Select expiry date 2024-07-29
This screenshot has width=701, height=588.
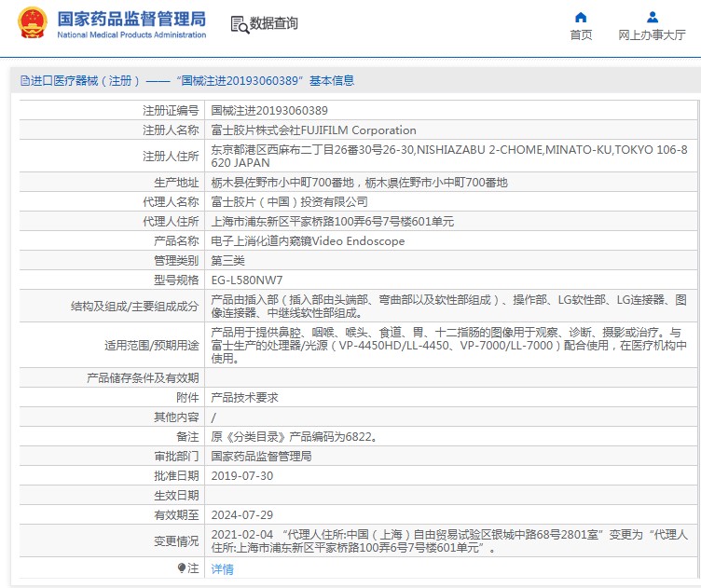coord(241,514)
